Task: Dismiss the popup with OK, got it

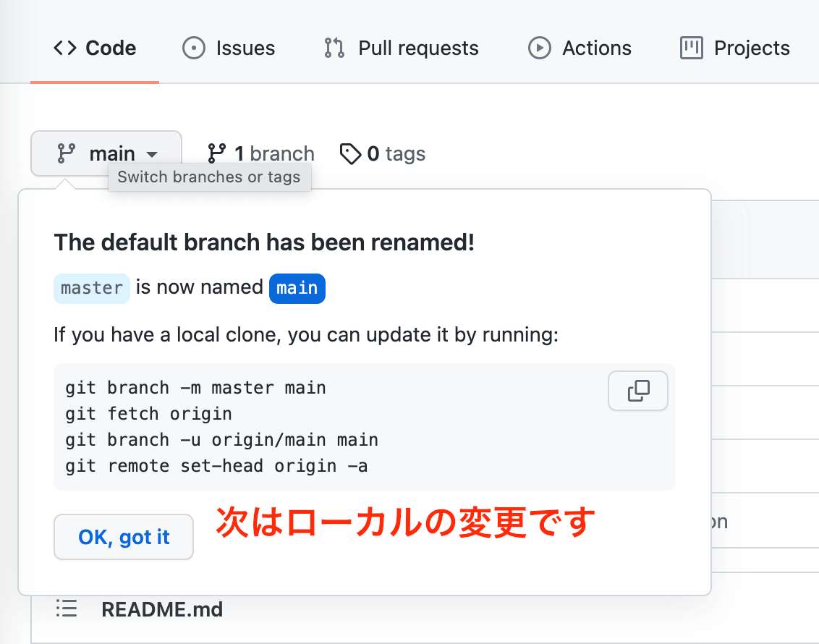Action: pos(124,537)
